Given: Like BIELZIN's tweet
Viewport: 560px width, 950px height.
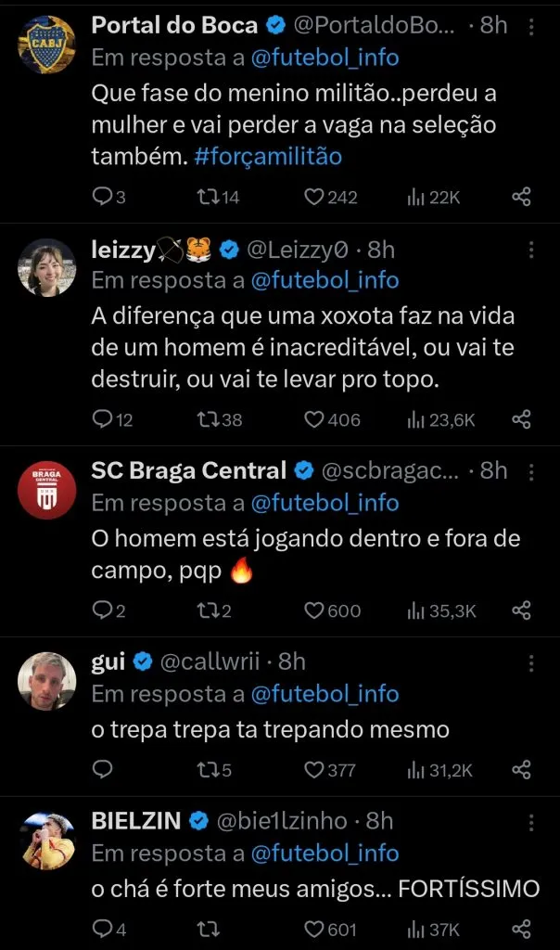Looking at the screenshot, I should tap(315, 929).
